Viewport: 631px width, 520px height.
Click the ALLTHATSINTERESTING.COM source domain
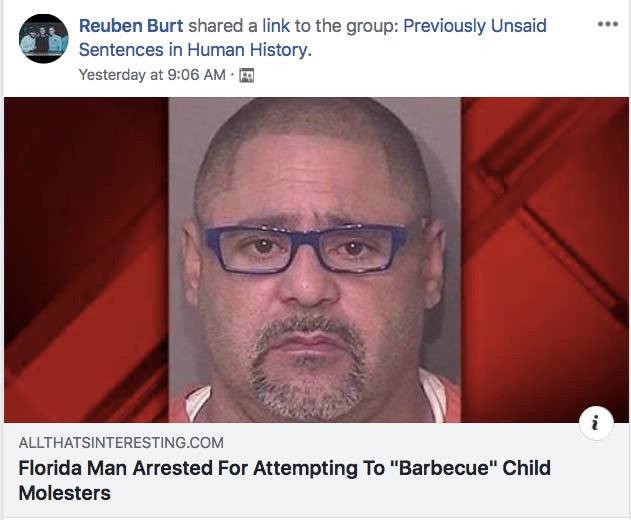click(121, 443)
